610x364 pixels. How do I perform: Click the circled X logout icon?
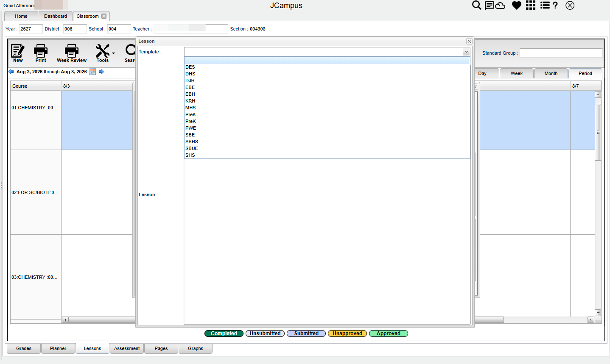pos(570,5)
